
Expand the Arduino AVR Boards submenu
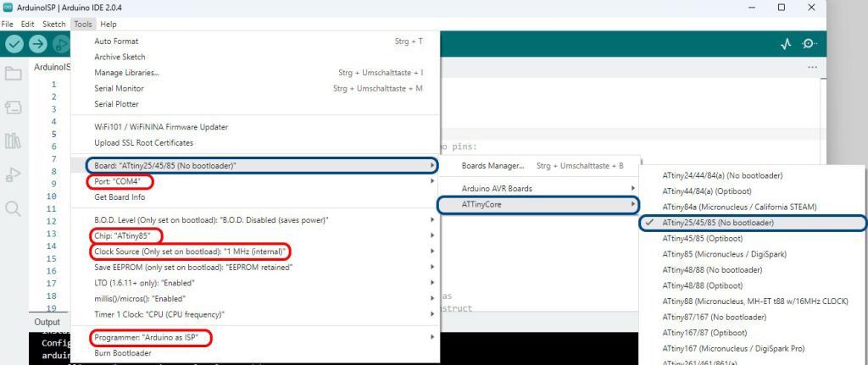[x=540, y=189]
